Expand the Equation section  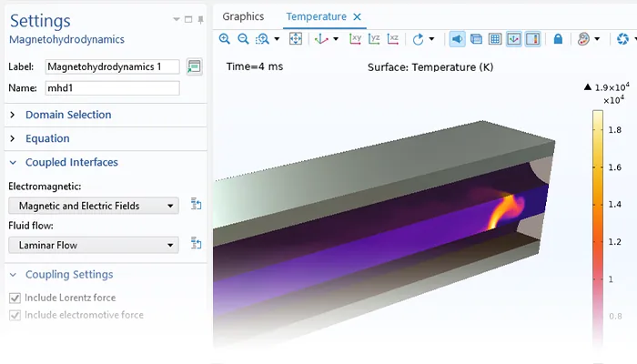point(47,138)
